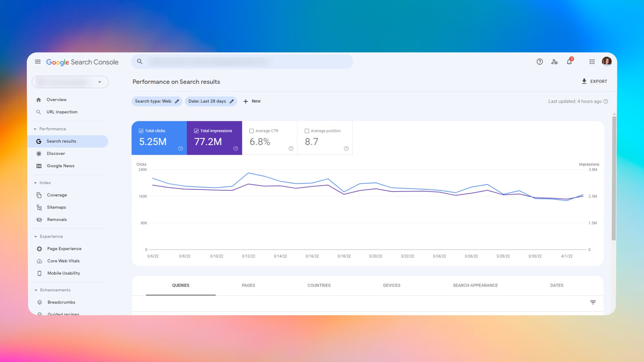Uncheck the Total impressions checkbox
Viewport: 644px width, 362px height.
(196, 131)
